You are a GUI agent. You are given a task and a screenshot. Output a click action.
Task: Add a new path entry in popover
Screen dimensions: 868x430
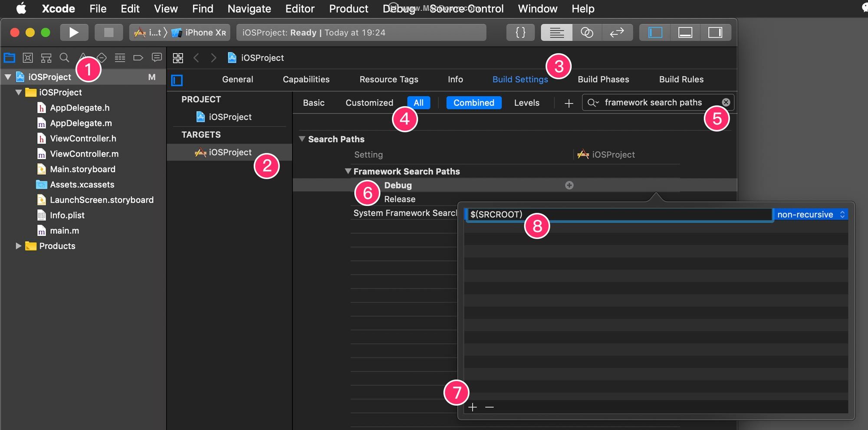click(x=473, y=407)
